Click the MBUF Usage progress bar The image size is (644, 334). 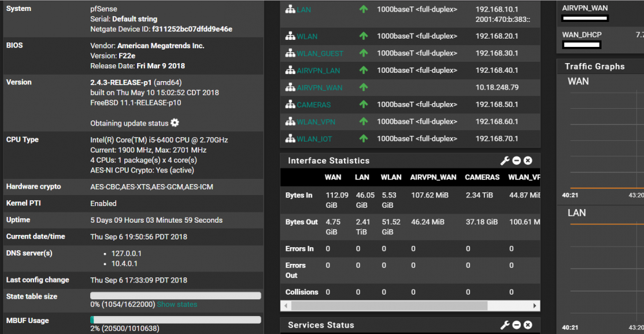click(175, 320)
